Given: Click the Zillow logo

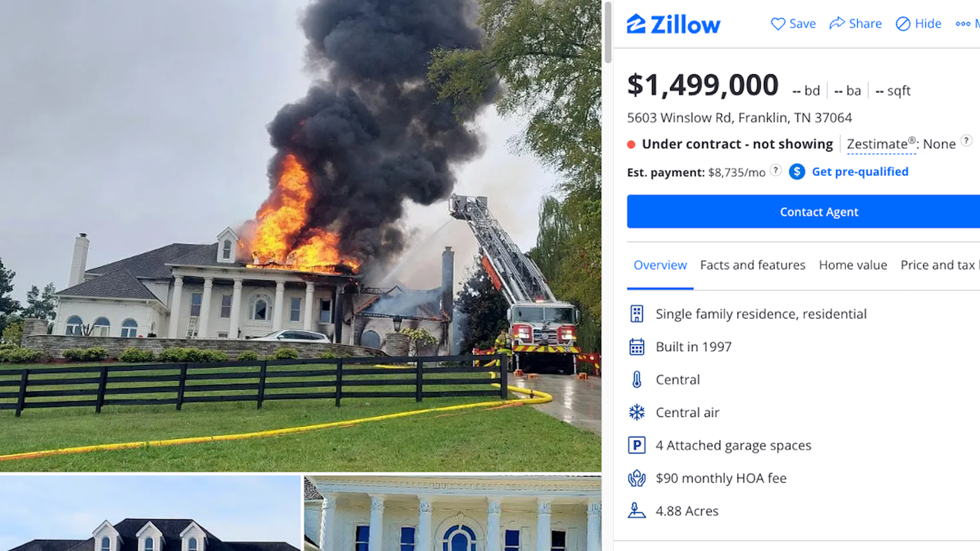Looking at the screenshot, I should (x=673, y=24).
